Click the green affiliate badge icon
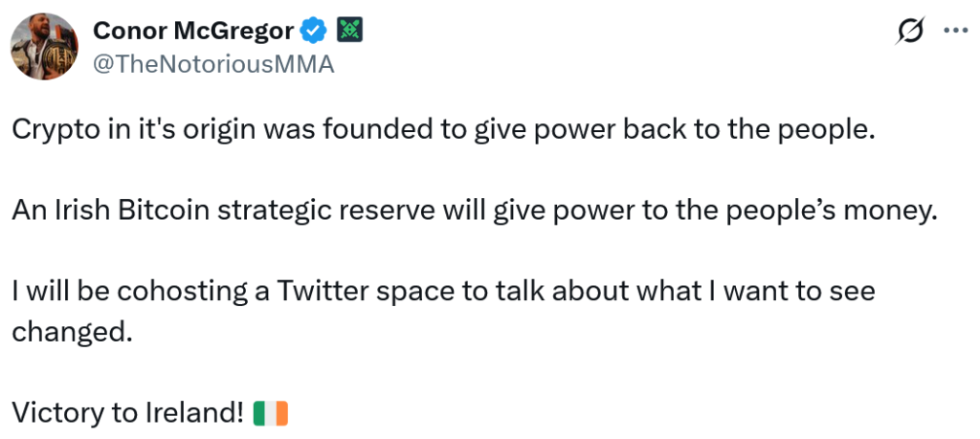Viewport: 980px width, 439px height. [348, 32]
